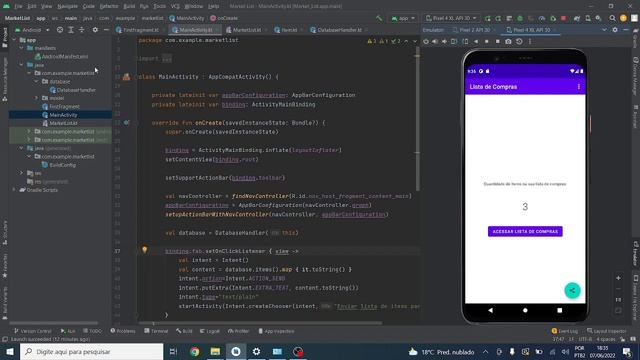Click the Debug app bug icon
The image size is (640, 360).
(520, 18)
